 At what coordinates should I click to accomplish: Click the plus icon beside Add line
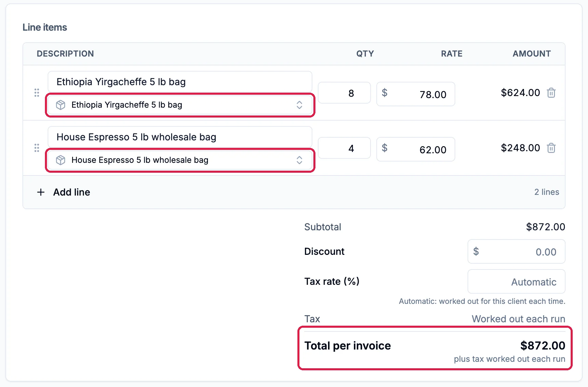[x=41, y=192]
